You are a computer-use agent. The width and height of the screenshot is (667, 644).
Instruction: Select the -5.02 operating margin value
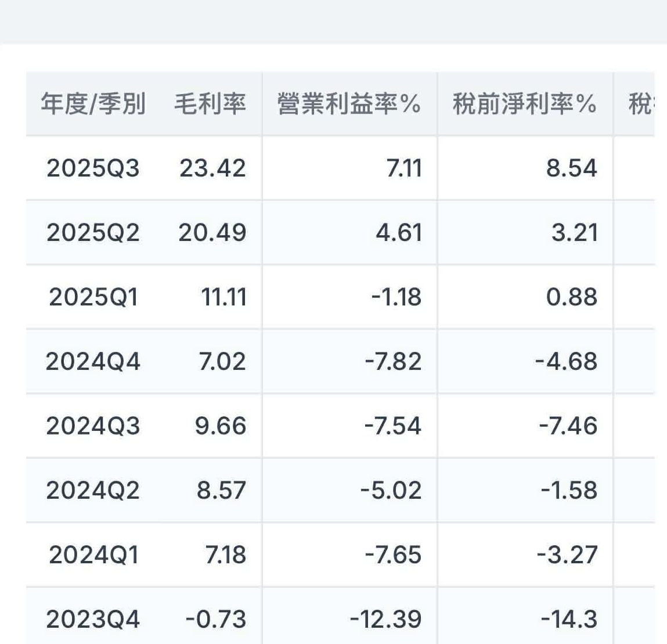(x=391, y=491)
